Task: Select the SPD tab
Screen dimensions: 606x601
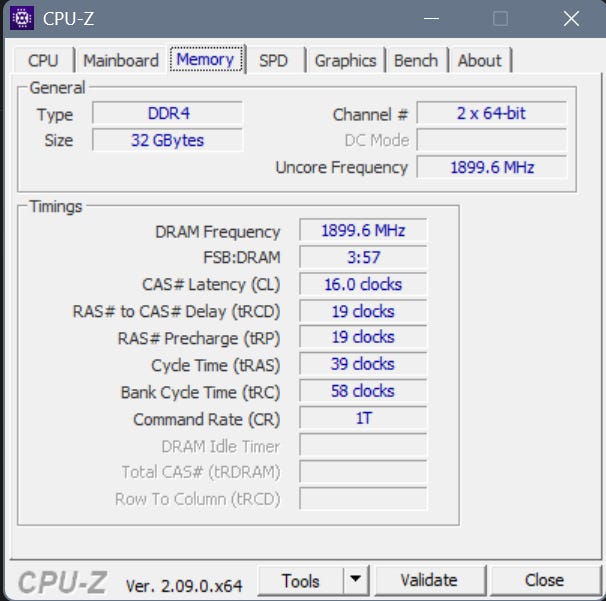Action: click(274, 60)
